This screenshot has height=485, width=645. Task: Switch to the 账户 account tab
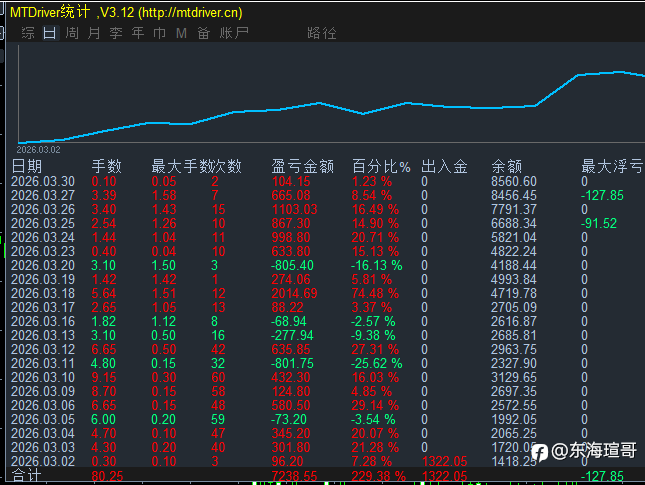tap(234, 33)
